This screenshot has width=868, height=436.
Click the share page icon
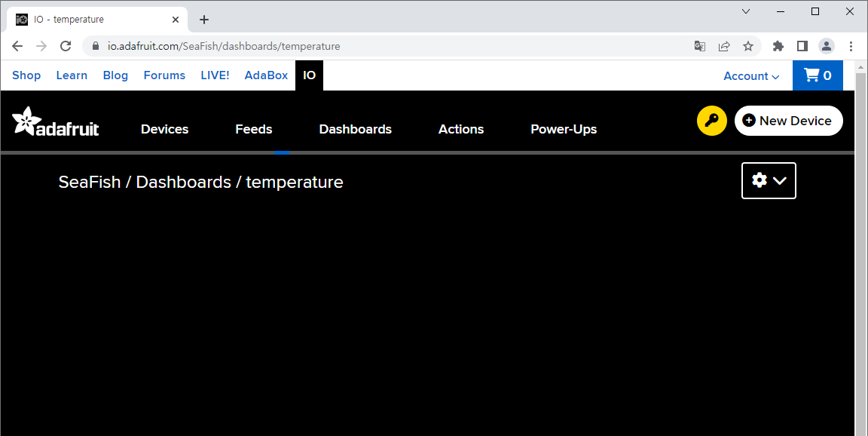(724, 46)
